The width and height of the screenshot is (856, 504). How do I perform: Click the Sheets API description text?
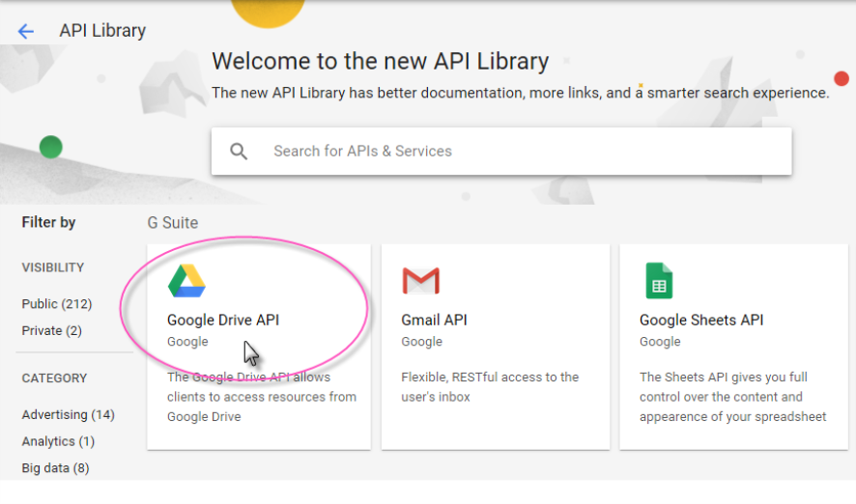tap(732, 397)
